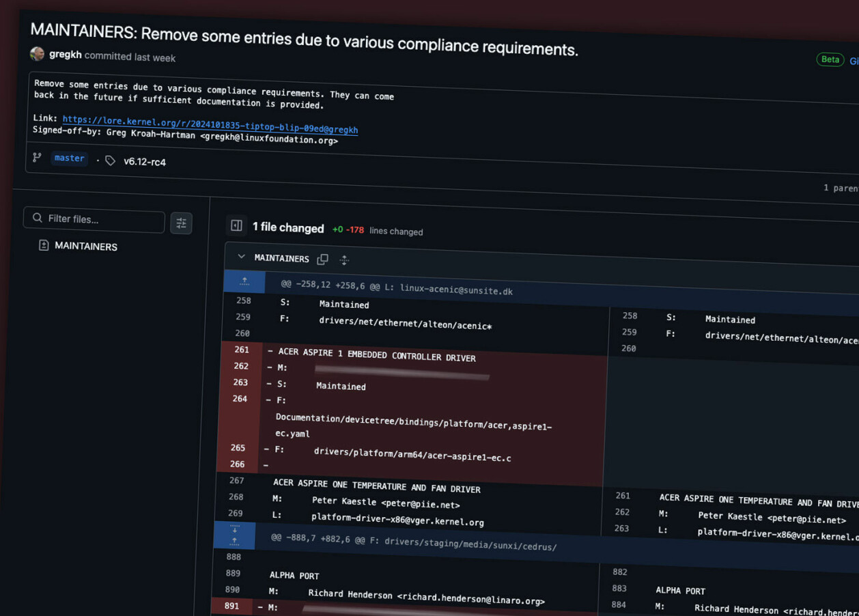Image resolution: width=859 pixels, height=616 pixels.
Task: Click 'drivers/net/ethernet/alteon/acenic*' in left pane
Action: (x=406, y=323)
